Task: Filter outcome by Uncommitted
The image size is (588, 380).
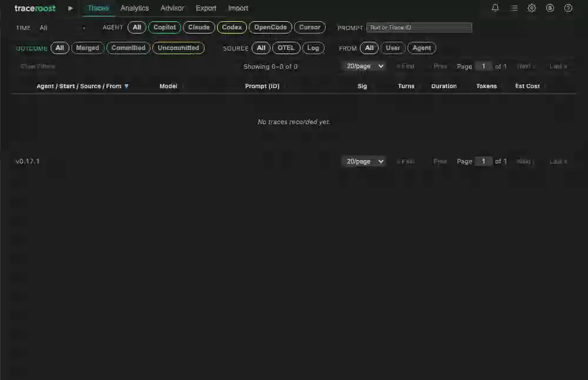Action: tap(178, 48)
